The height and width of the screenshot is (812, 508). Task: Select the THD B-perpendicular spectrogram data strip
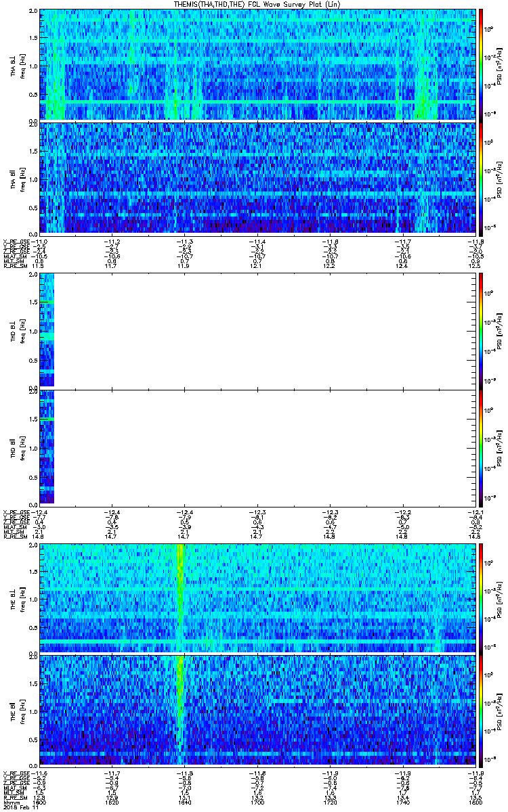[47, 330]
